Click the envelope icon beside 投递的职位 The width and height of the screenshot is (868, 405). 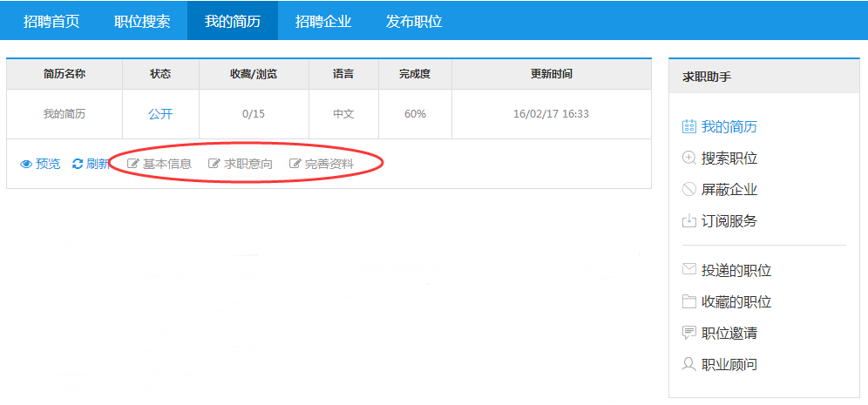(x=688, y=270)
